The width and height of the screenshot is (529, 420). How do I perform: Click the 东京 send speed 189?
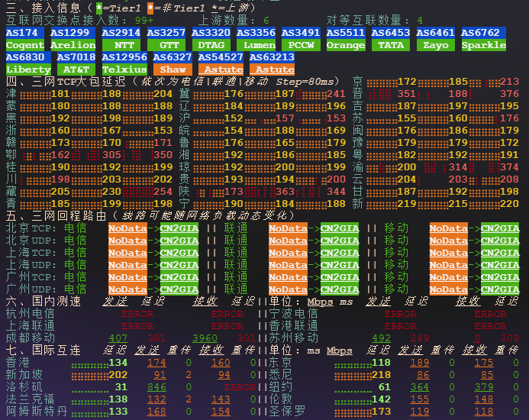pos(420,362)
